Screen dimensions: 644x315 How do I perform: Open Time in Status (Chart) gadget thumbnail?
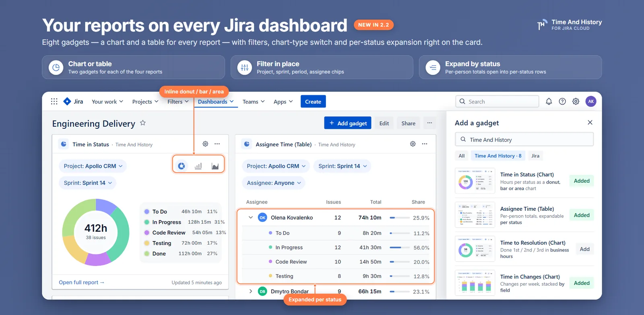[x=475, y=181]
